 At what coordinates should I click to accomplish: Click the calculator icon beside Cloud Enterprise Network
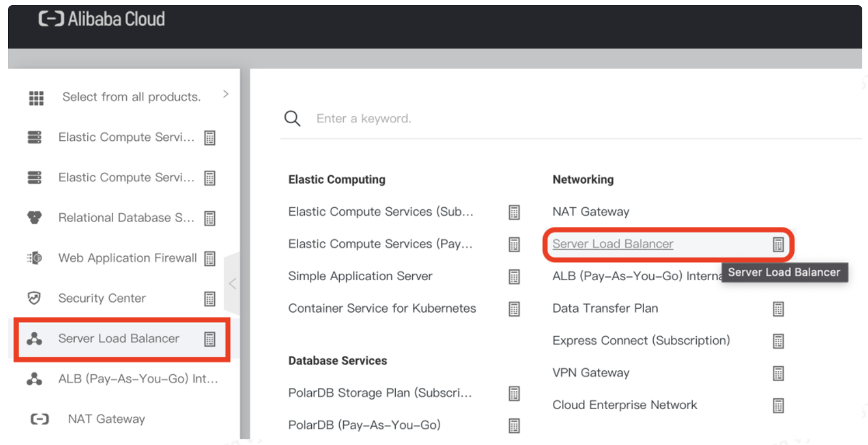click(778, 405)
